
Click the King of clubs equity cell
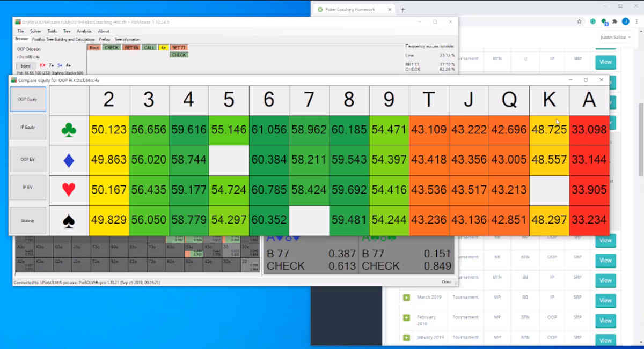coord(548,130)
